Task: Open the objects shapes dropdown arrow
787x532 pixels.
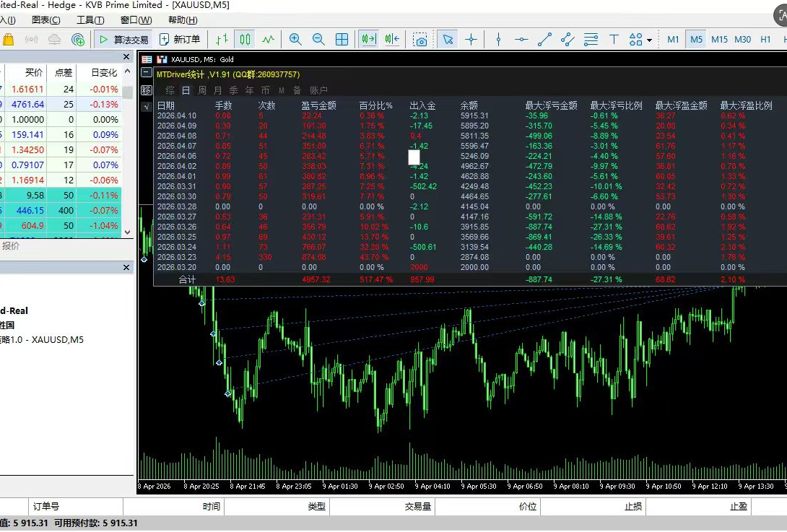Action: point(650,40)
